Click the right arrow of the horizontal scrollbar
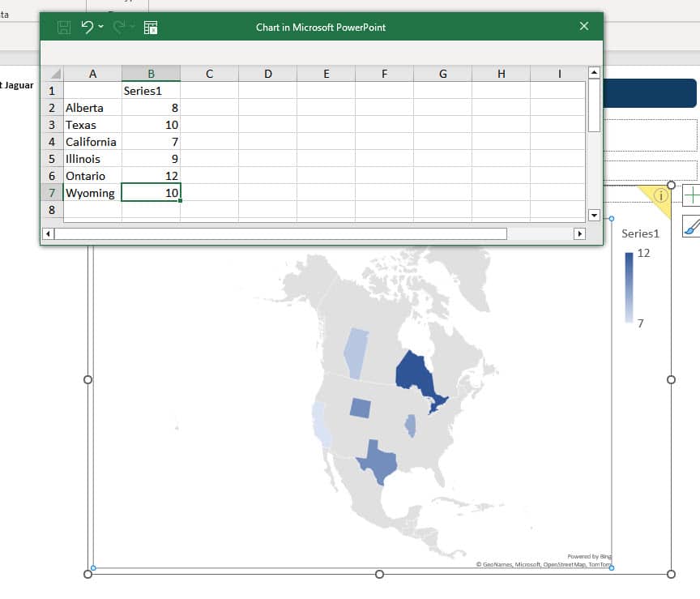 tap(581, 233)
